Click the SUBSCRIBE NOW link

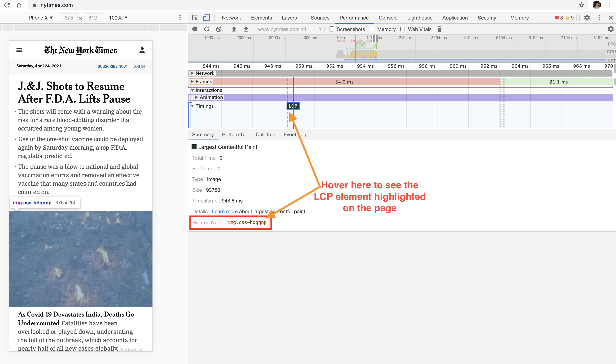tap(112, 66)
